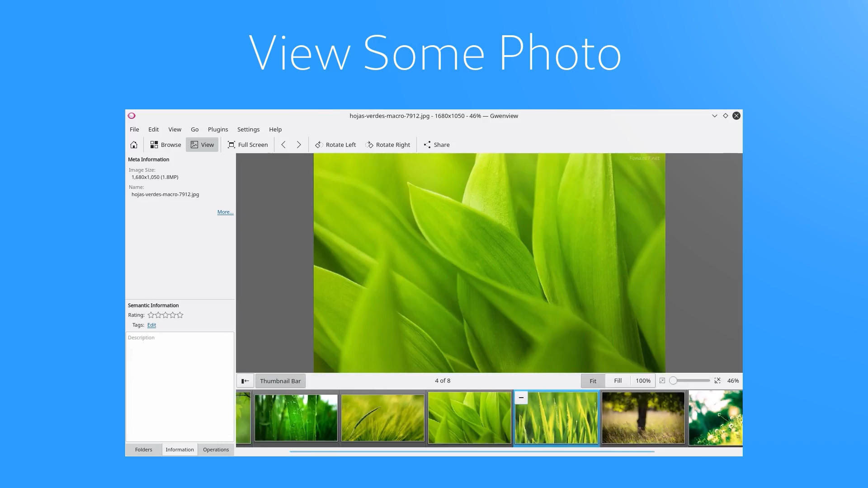Open the Go menu
The image size is (868, 488).
[194, 129]
